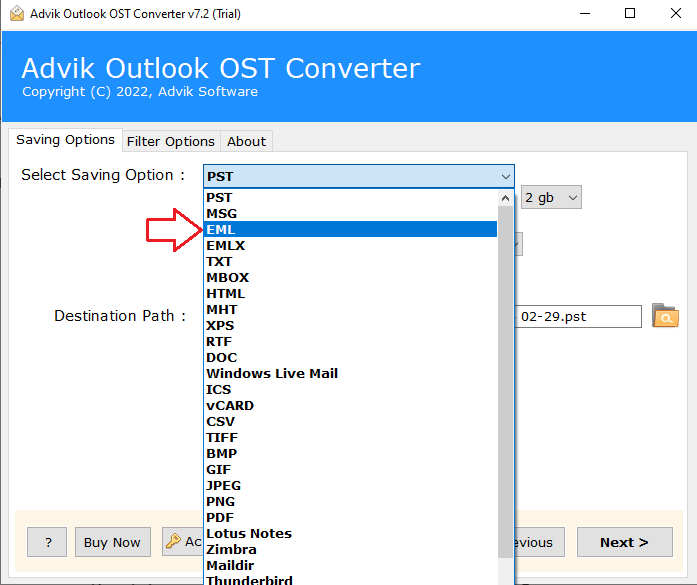Pick BMP in the format list
Screen dimensions: 697x585
350,453
